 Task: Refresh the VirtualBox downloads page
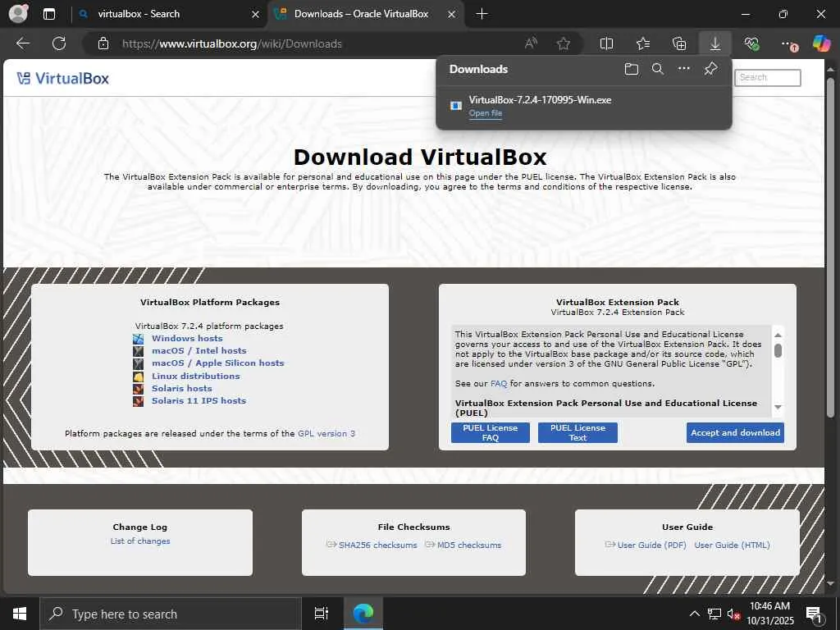59,43
